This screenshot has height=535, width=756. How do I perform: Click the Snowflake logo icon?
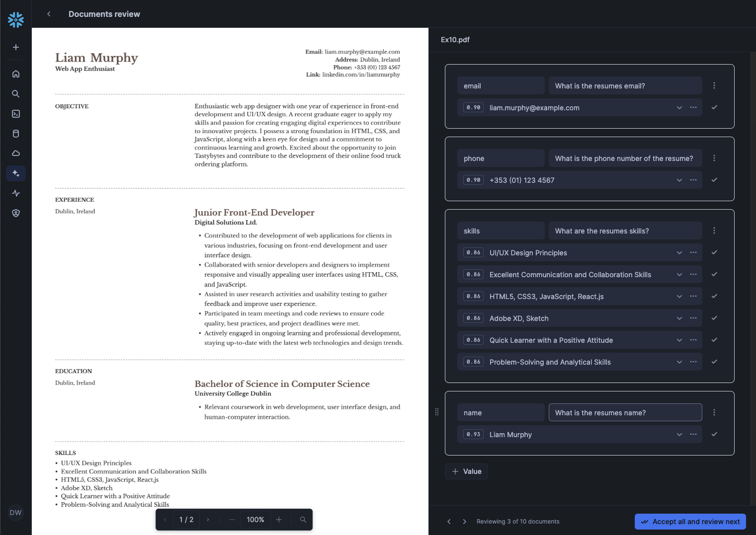pyautogui.click(x=16, y=20)
